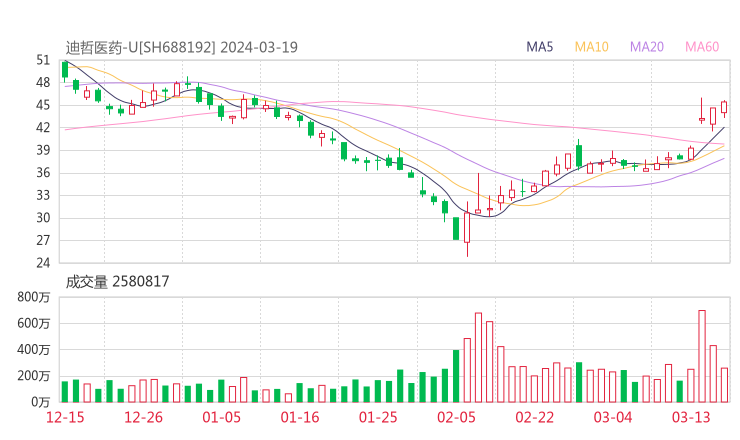Click the 51 price axis label

tap(42, 60)
